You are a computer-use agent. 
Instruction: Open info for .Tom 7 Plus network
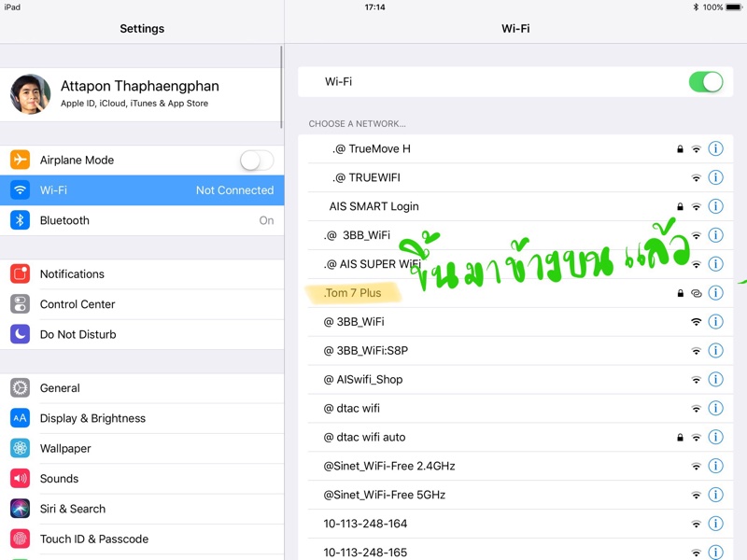click(x=715, y=293)
